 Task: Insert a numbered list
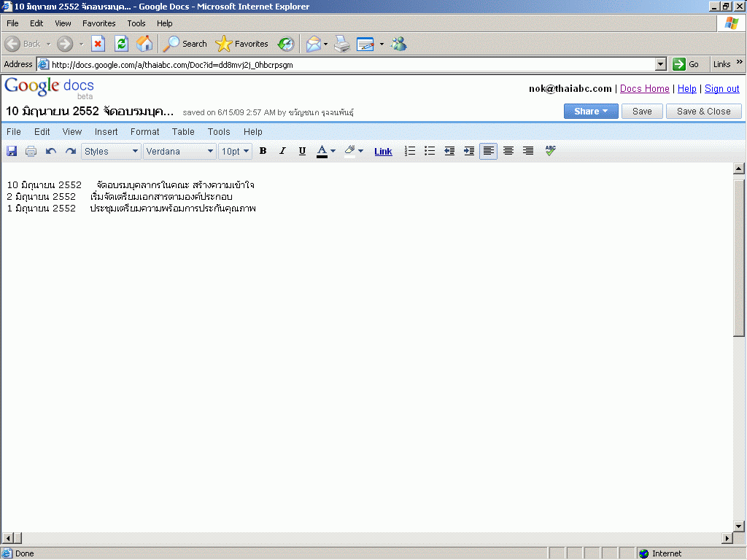click(410, 151)
